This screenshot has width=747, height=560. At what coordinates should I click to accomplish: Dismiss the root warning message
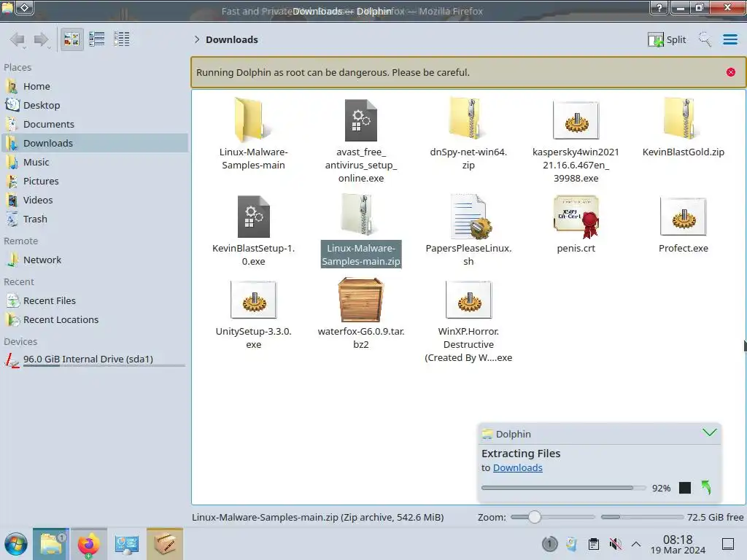tap(730, 72)
